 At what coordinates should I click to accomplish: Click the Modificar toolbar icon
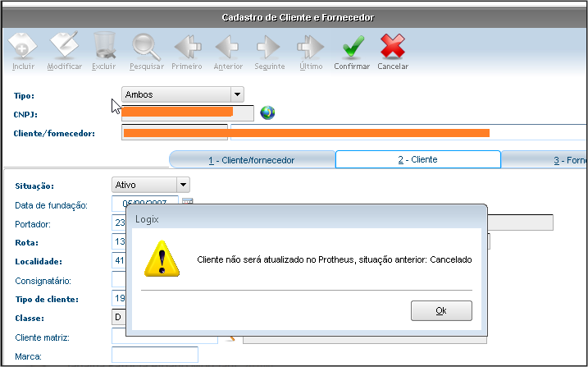64,45
